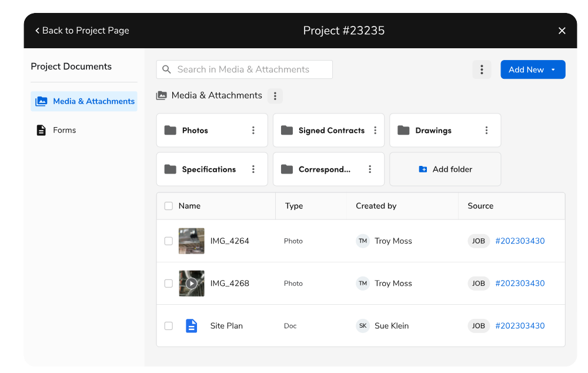Switch to Media & Attachments section

coord(83,101)
